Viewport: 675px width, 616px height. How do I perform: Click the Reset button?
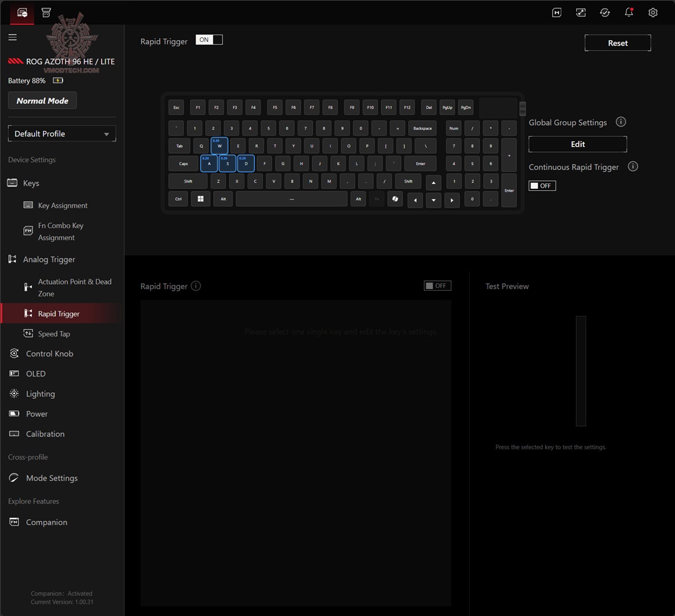pos(617,43)
